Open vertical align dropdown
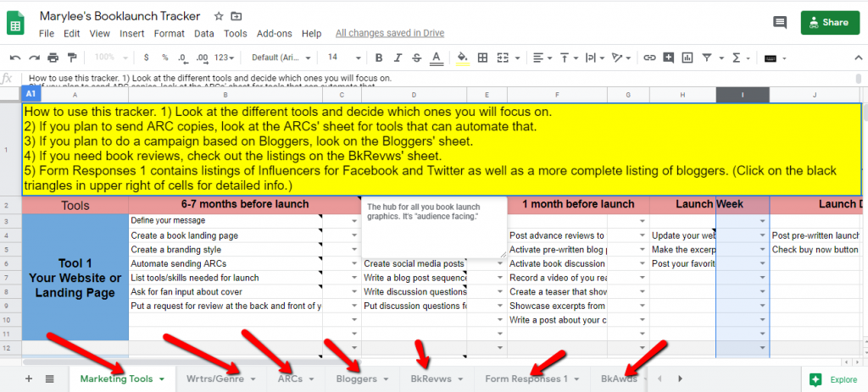 [568, 58]
